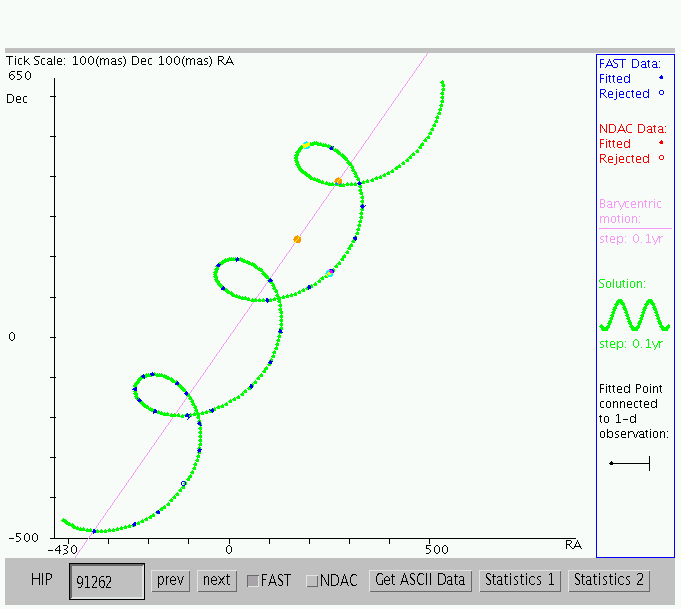Focus the HIP number input field
This screenshot has height=609, width=681.
(x=106, y=581)
